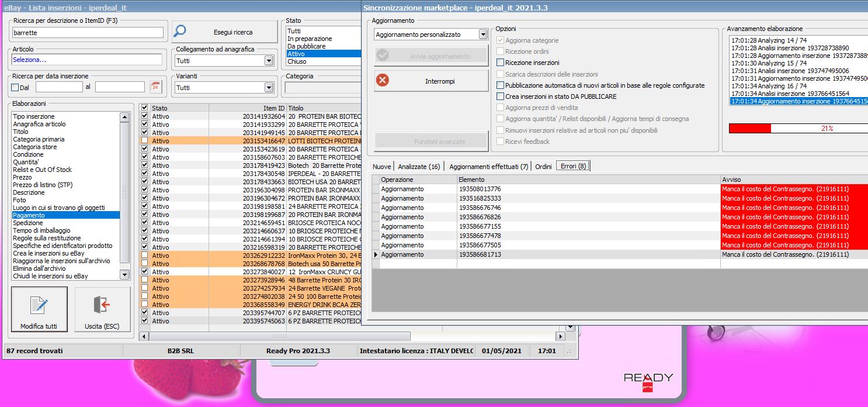Open the Ordini tab
The height and width of the screenshot is (407, 868).
click(x=543, y=167)
